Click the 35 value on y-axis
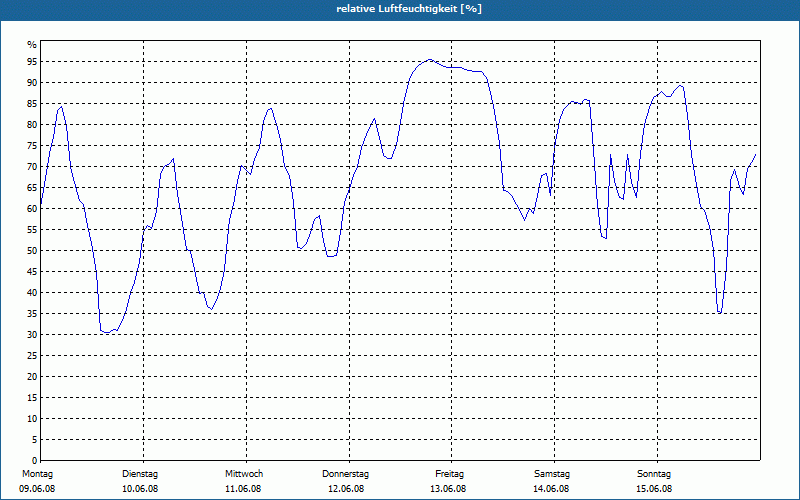The image size is (800, 500). [32, 314]
